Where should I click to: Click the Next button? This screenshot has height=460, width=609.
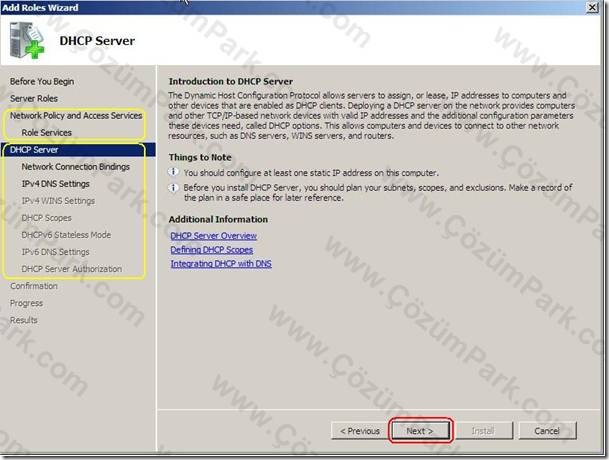(420, 431)
